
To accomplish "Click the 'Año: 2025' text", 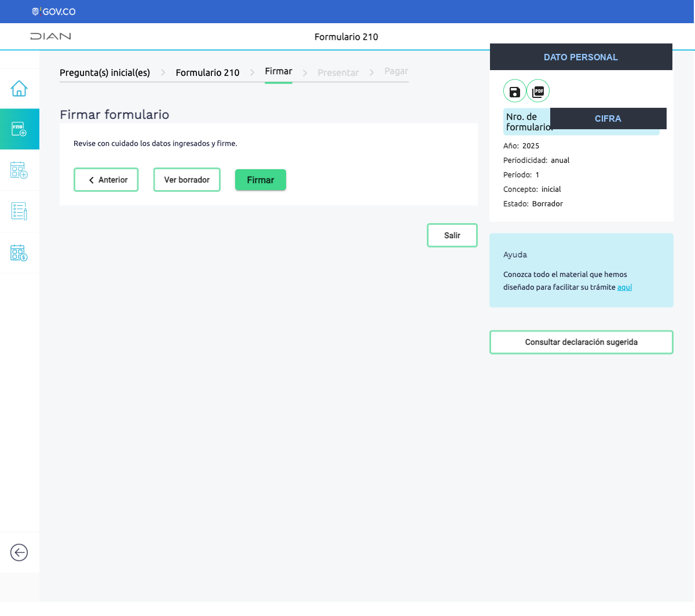I will coord(521,146).
